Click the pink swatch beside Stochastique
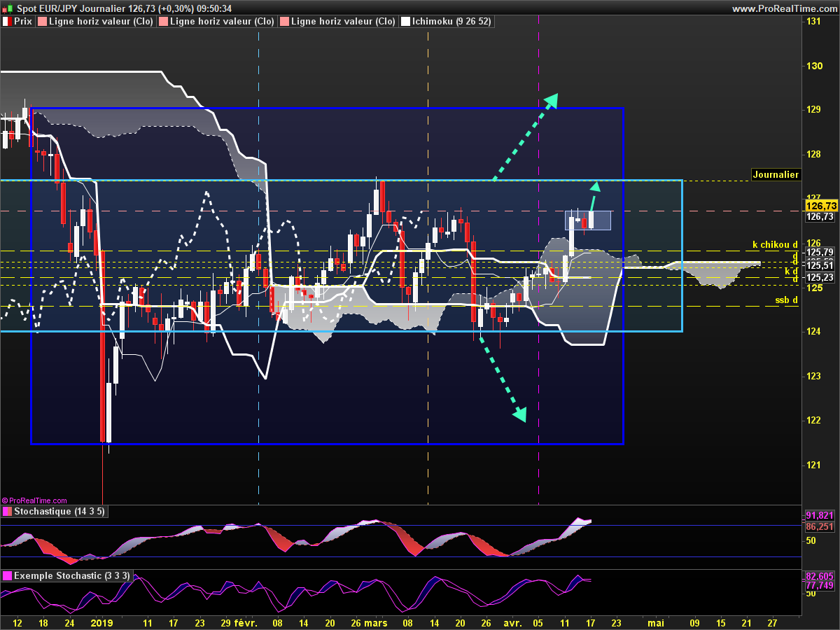The width and height of the screenshot is (840, 630). (8, 512)
